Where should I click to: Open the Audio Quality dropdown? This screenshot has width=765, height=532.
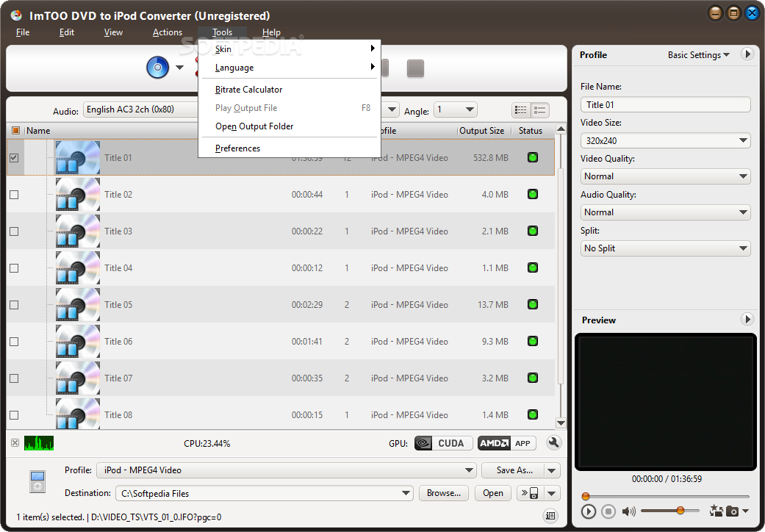click(x=666, y=212)
